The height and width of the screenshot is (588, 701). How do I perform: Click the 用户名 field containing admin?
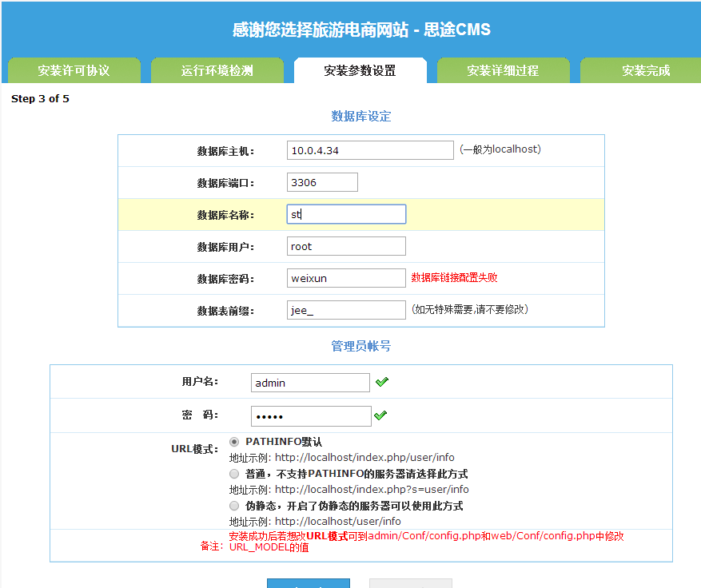(310, 383)
